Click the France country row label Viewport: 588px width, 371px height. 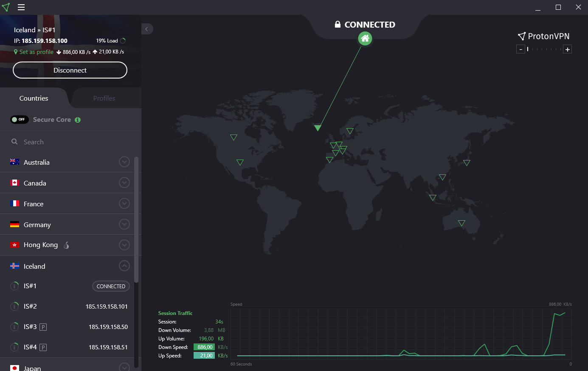click(34, 204)
